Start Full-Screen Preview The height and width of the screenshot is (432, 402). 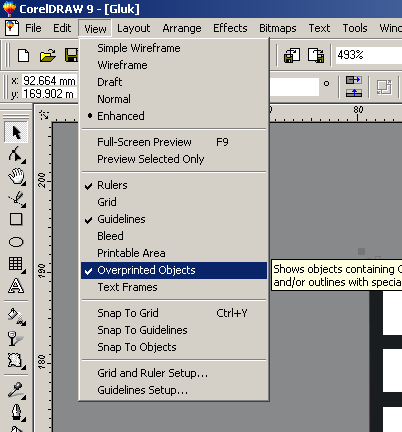[174, 142]
